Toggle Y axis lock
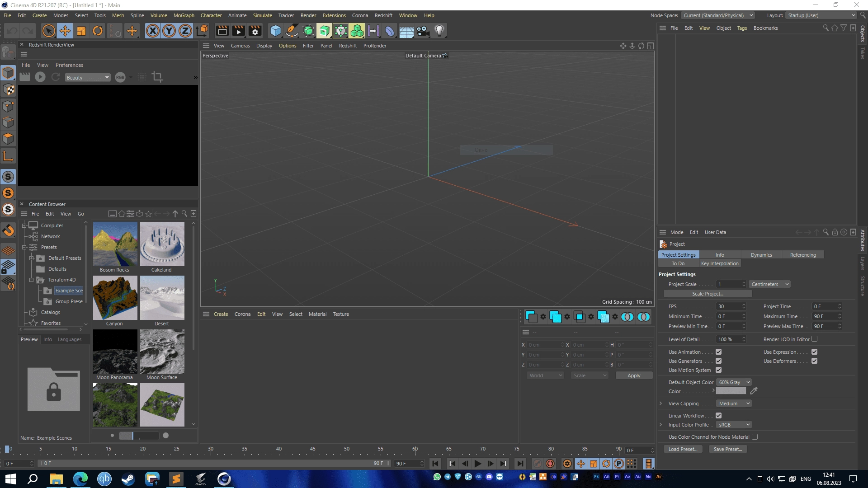The image size is (868, 488). click(x=169, y=31)
